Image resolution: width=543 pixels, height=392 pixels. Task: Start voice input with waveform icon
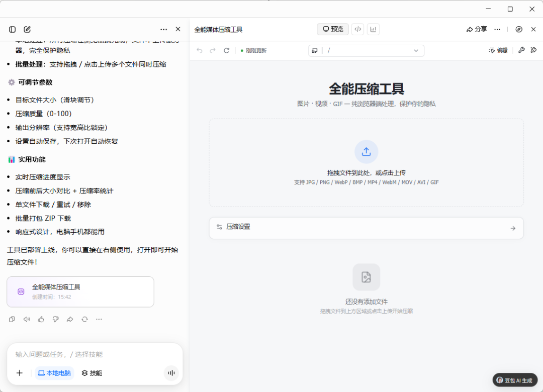[171, 373]
